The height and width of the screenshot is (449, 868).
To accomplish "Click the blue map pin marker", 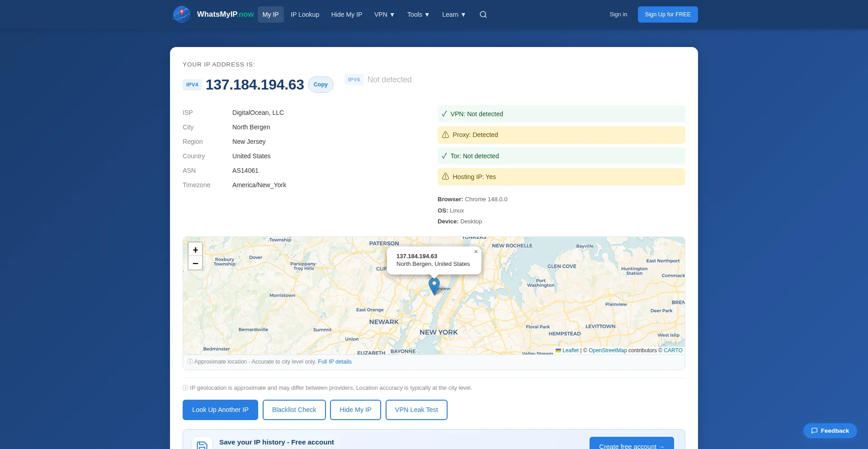I will [434, 286].
